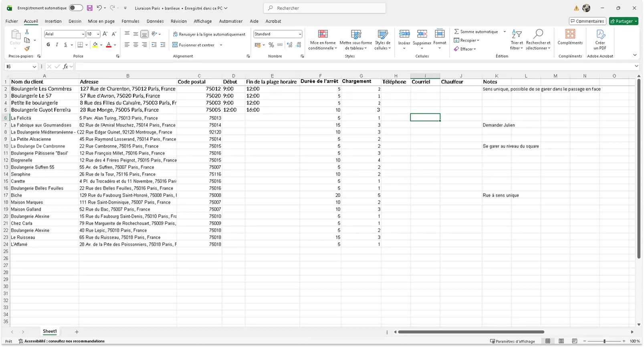Viewport: 644px width, 347px height.
Task: Open the Recopier menu
Action: (x=466, y=40)
